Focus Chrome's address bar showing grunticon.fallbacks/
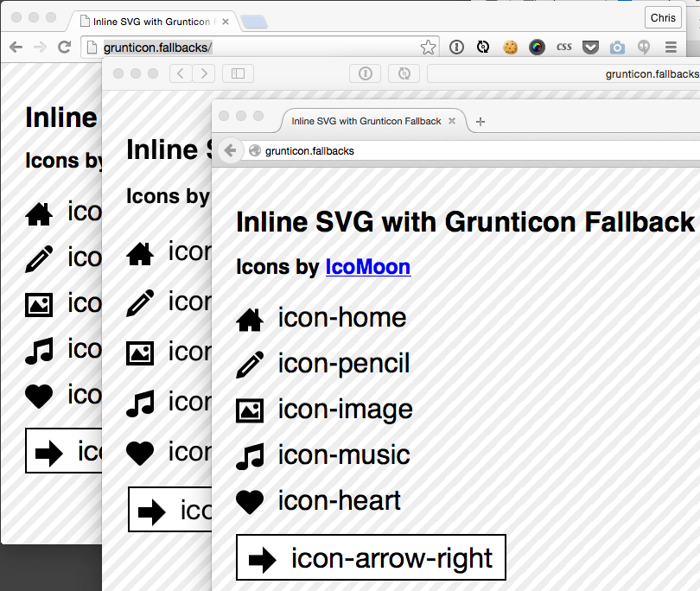The image size is (700, 591). pyautogui.click(x=260, y=48)
